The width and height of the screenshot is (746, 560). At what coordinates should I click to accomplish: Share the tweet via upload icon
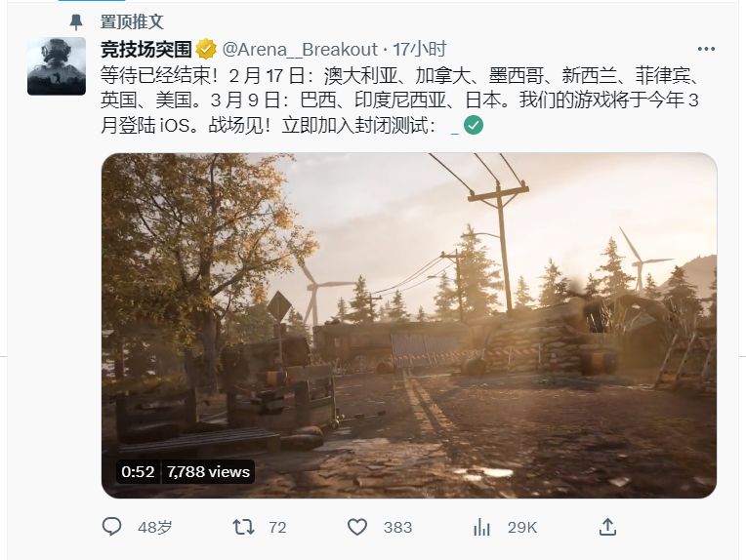tap(607, 527)
